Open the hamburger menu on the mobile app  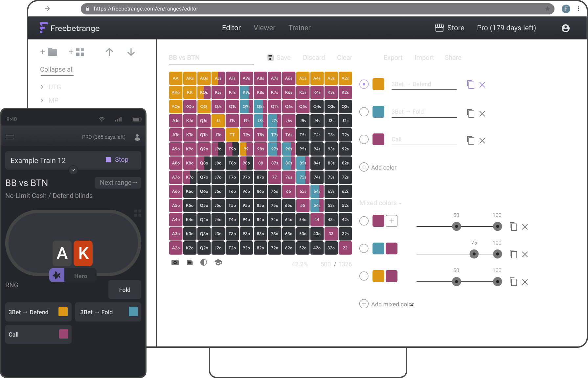(x=10, y=137)
